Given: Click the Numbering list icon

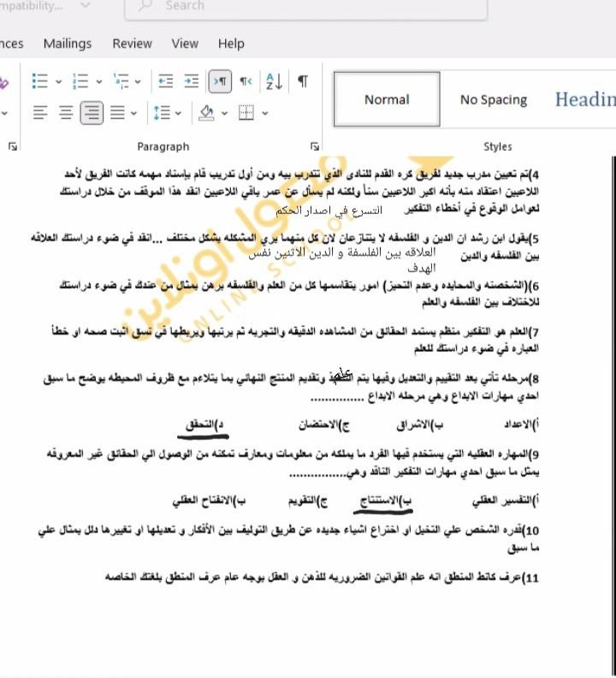Looking at the screenshot, I should [x=80, y=81].
